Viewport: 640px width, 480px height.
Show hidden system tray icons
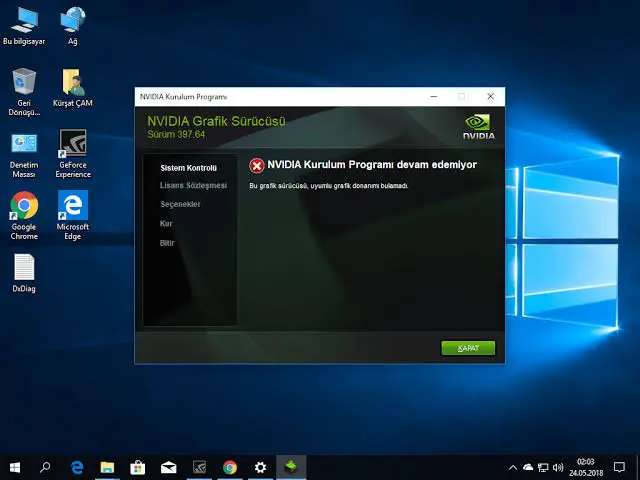(x=513, y=467)
